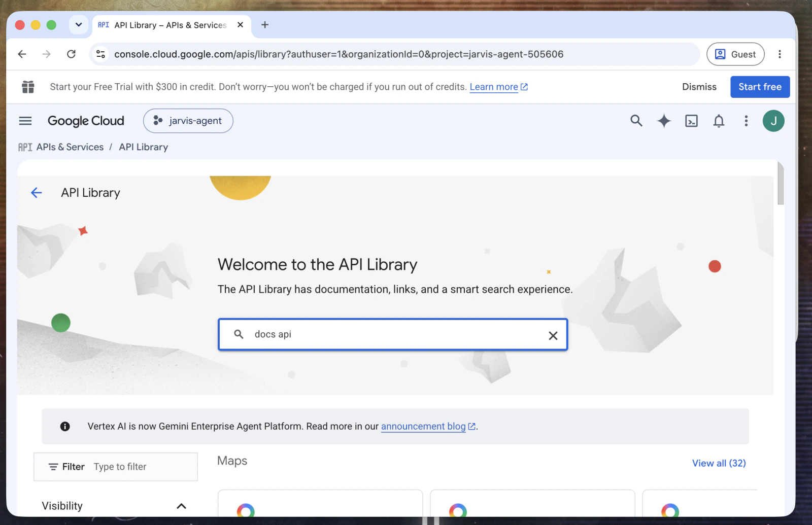View site information icon in address bar
Image resolution: width=812 pixels, height=525 pixels.
tap(101, 54)
